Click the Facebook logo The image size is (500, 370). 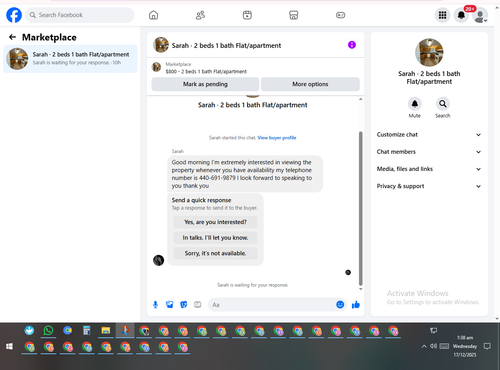coord(14,15)
